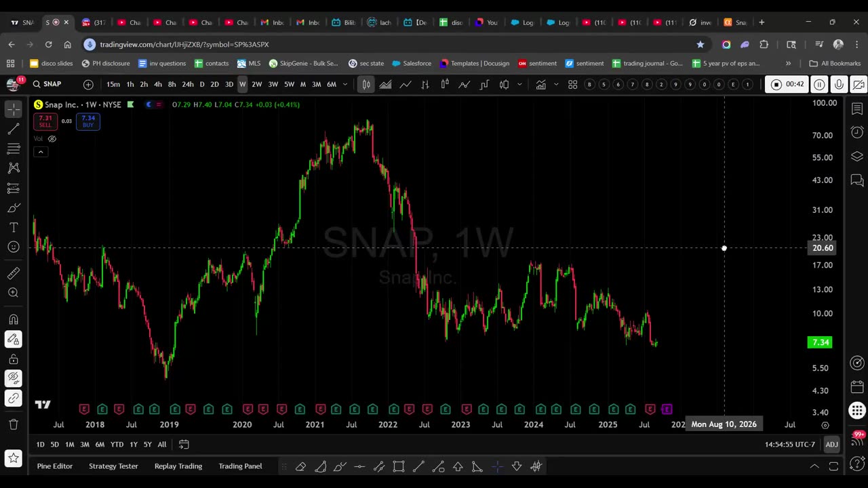Select the trend line drawing tool
This screenshot has width=868, height=488.
pos(14,129)
